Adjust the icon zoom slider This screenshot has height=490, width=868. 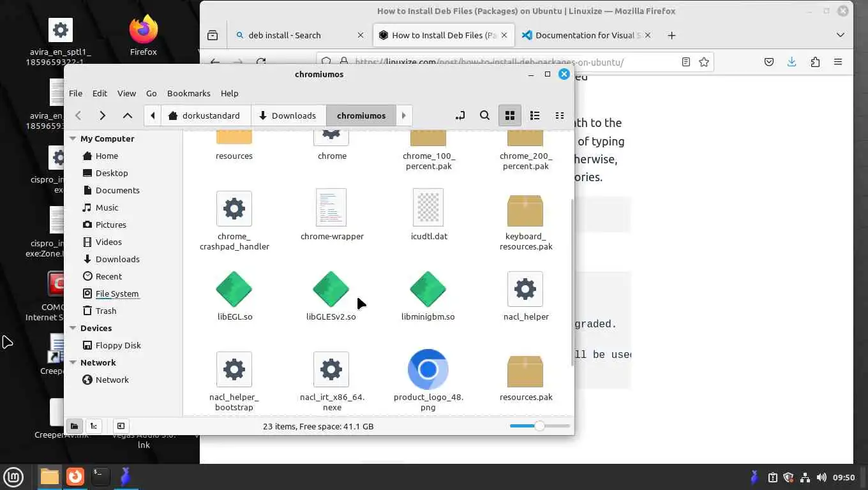click(x=540, y=426)
